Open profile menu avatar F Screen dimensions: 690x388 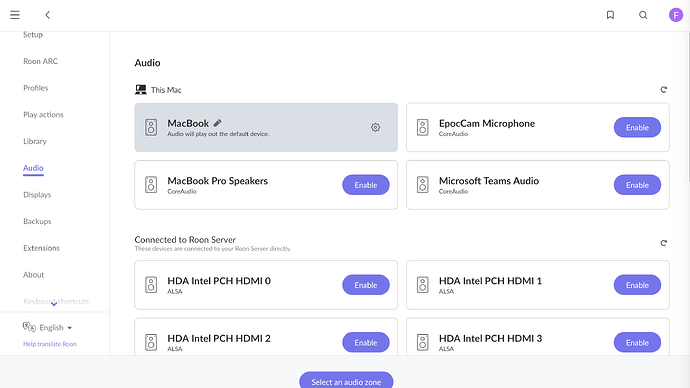[675, 15]
